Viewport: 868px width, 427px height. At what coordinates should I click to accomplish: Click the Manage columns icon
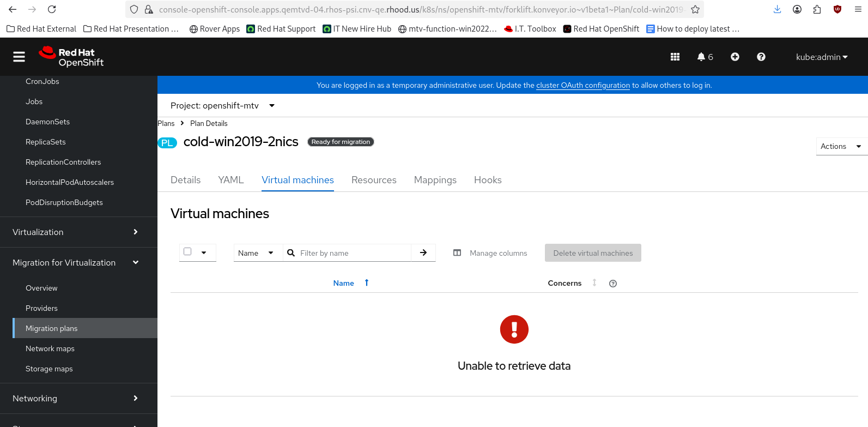tap(457, 253)
